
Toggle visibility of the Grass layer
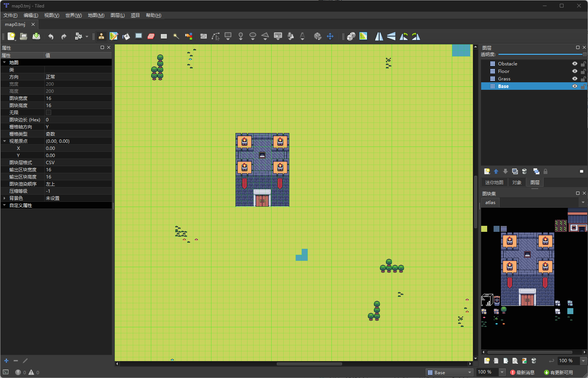(574, 79)
